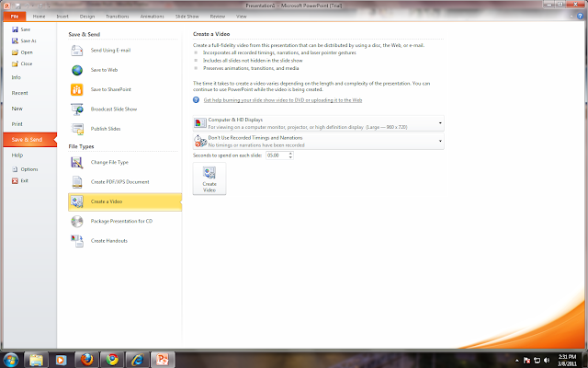Click the Create a Video icon

(77, 201)
